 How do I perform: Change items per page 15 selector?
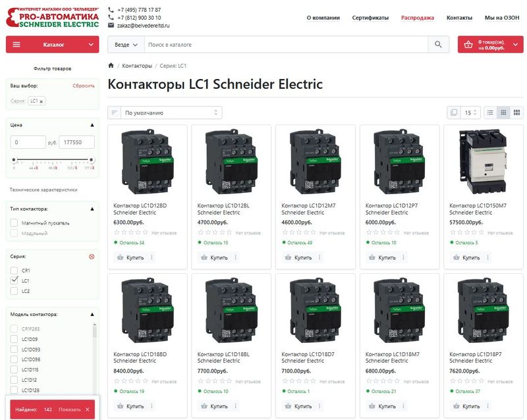coord(471,113)
